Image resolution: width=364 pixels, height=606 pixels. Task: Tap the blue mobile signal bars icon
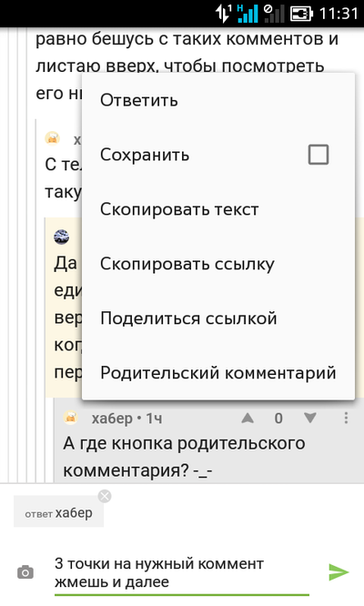pyautogui.click(x=248, y=14)
